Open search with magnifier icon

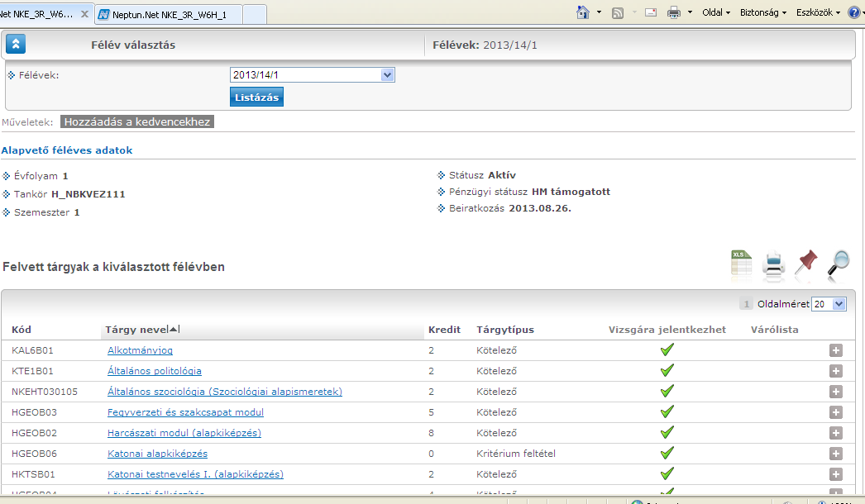[x=839, y=263]
